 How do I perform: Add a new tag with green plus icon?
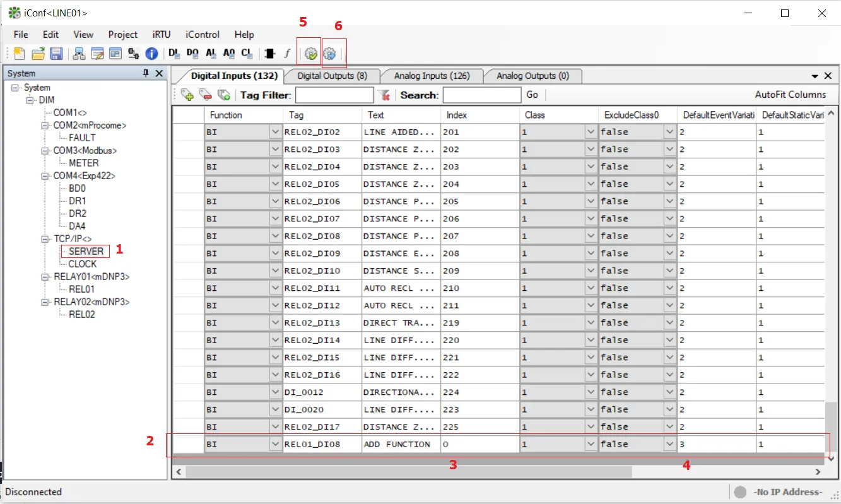[x=187, y=95]
